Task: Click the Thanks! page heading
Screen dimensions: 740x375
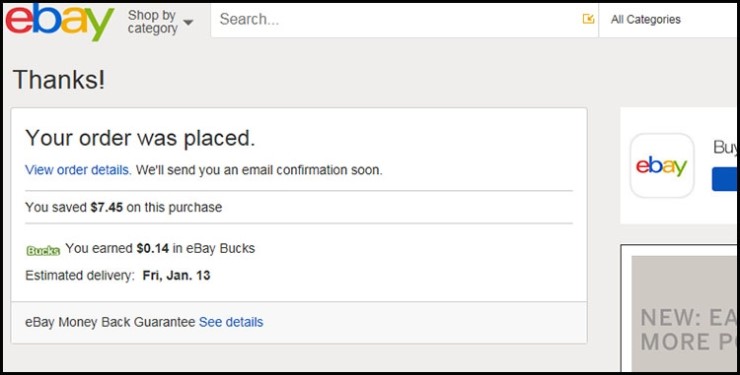Action: pos(59,79)
